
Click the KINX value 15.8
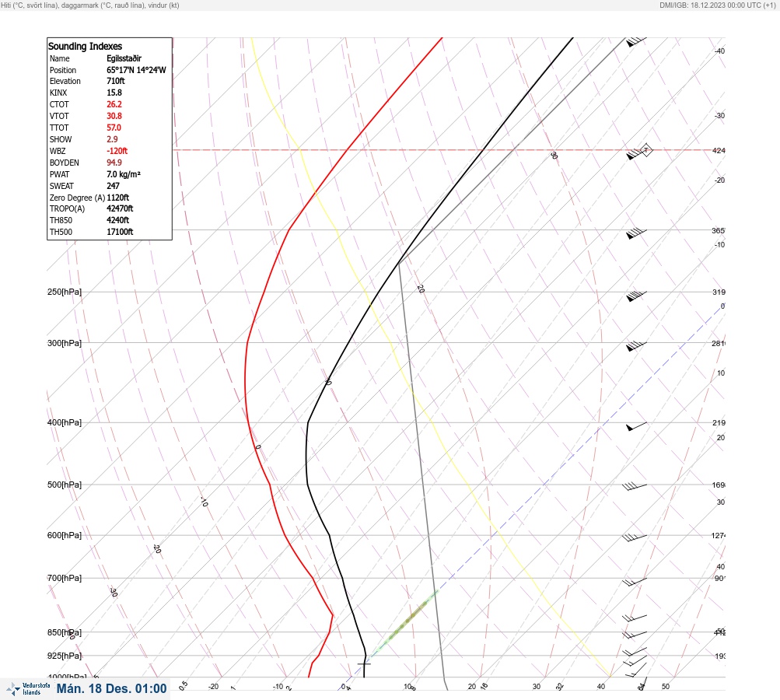point(114,93)
